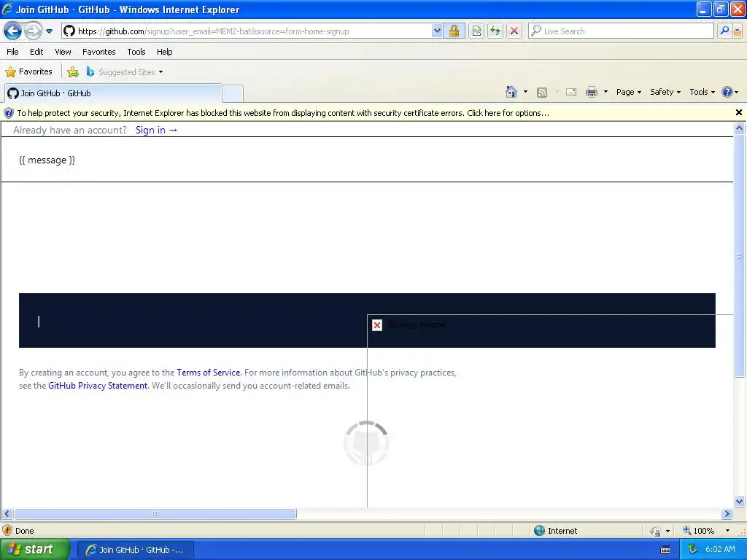Stop loading with the red X button
The height and width of the screenshot is (560, 747).
pyautogui.click(x=514, y=31)
